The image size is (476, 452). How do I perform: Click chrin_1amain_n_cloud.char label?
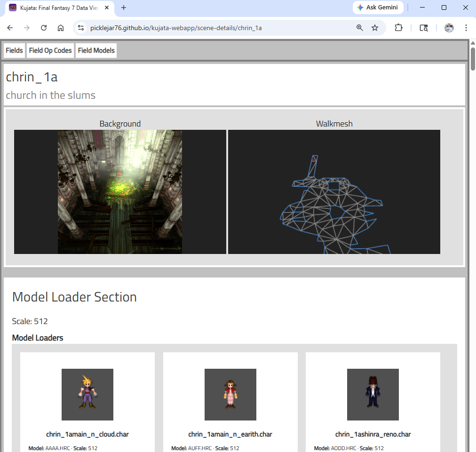point(87,435)
